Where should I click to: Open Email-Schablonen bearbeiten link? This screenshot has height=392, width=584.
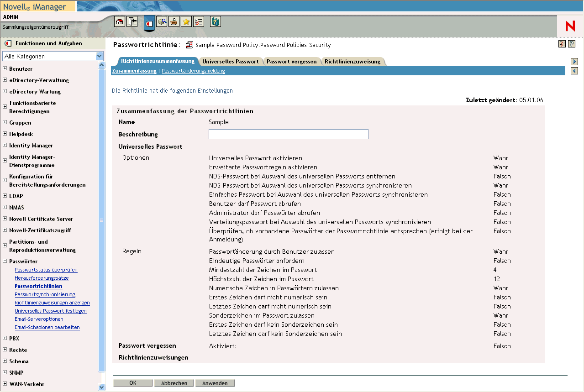47,327
